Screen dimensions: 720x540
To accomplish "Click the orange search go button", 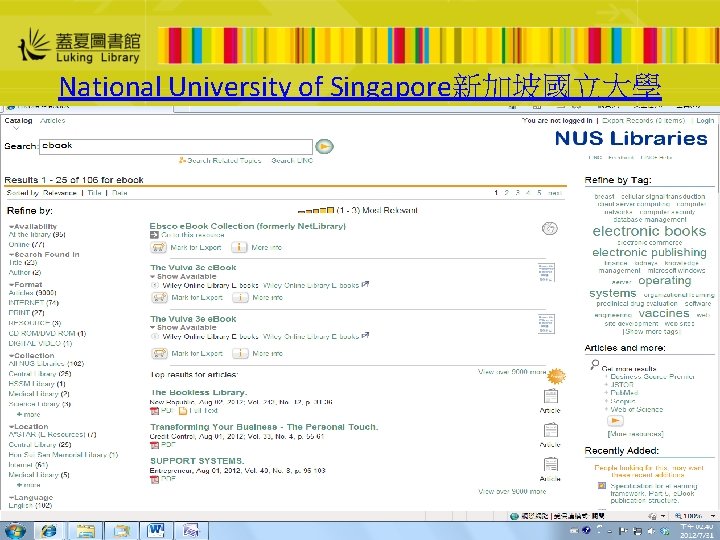I will tap(324, 146).
